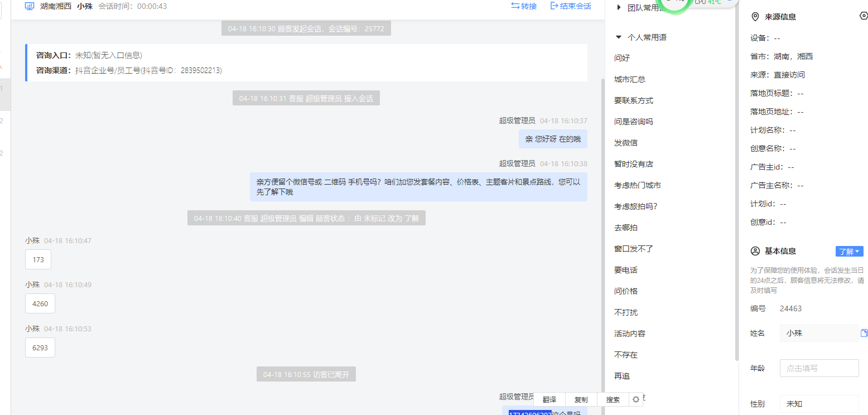
Task: Click the 姓名 field containing 小殊
Action: (819, 333)
